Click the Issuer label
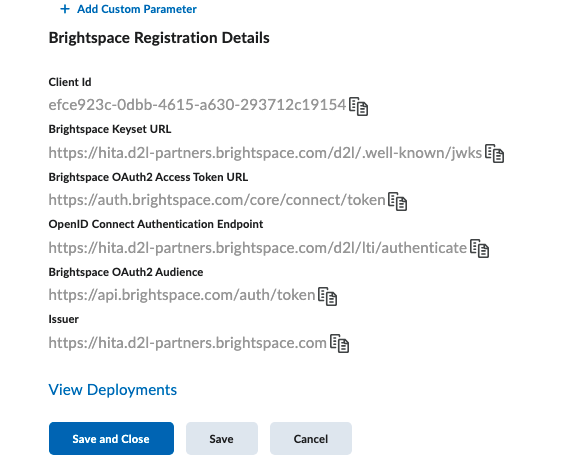 pyautogui.click(x=64, y=319)
